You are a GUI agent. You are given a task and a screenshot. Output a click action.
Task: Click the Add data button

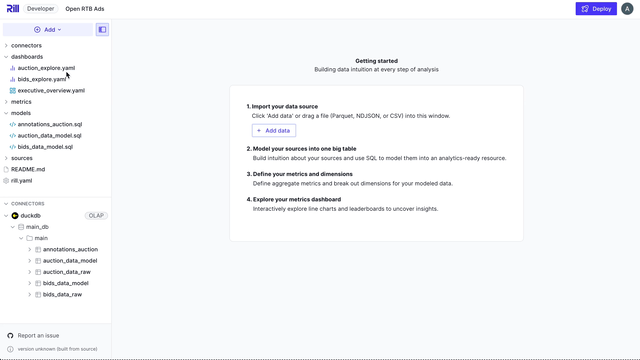click(x=274, y=131)
